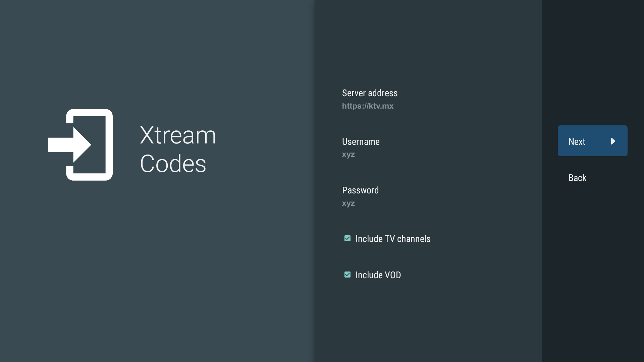Click the arrow icon on Next
The image size is (644, 362).
click(613, 141)
